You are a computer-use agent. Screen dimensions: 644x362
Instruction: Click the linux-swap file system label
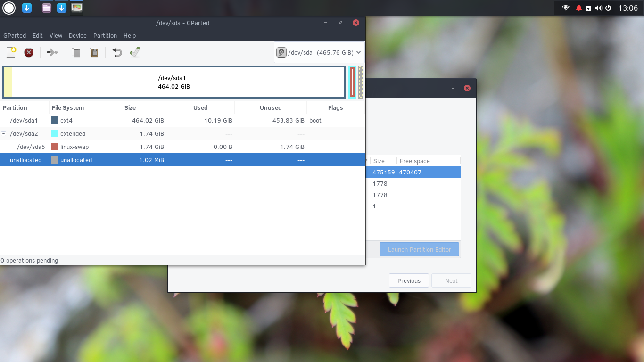[x=74, y=147]
